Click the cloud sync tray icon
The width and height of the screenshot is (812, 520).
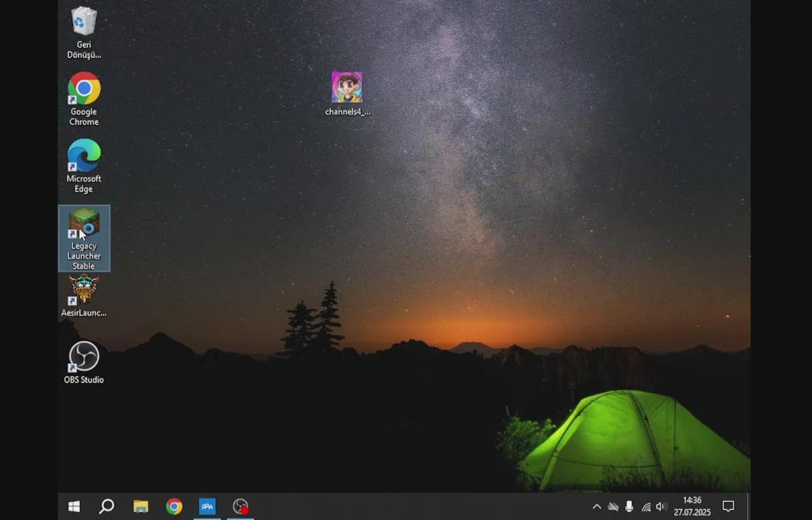point(613,506)
